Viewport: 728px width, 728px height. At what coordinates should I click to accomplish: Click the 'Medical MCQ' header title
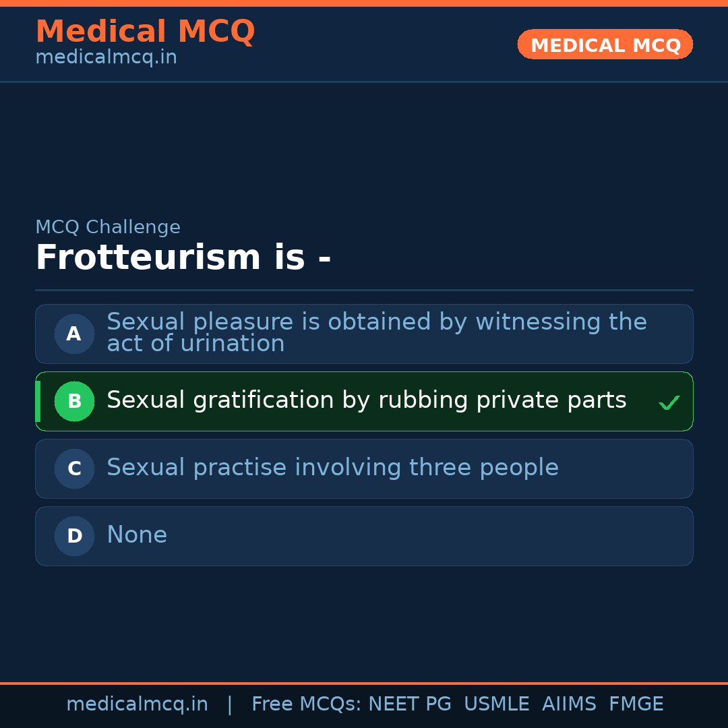[x=145, y=32]
